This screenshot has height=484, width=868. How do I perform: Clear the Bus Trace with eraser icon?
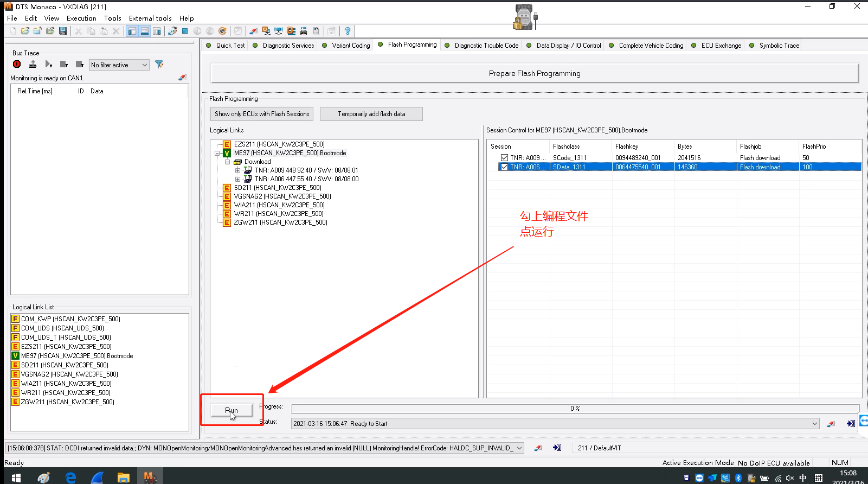(182, 78)
